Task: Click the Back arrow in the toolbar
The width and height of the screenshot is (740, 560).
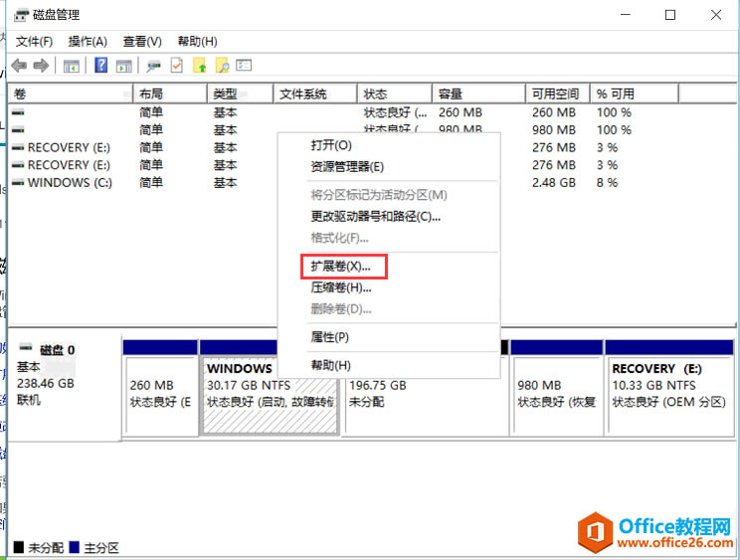Action: click(x=19, y=65)
